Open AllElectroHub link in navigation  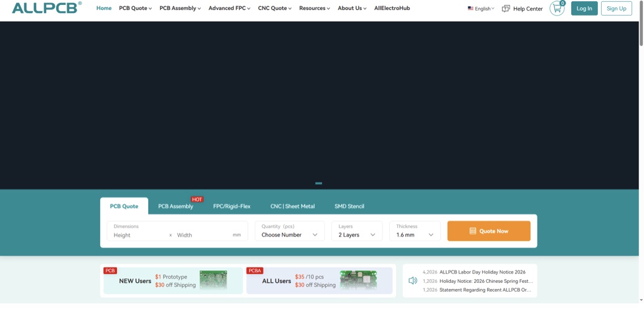(x=392, y=8)
